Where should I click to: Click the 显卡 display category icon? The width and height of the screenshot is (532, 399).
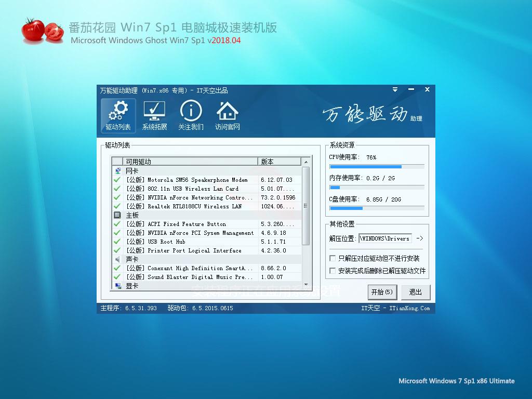[117, 286]
